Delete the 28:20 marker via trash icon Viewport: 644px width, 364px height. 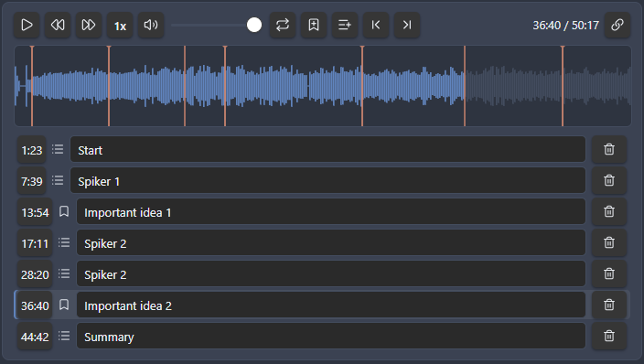(x=609, y=274)
